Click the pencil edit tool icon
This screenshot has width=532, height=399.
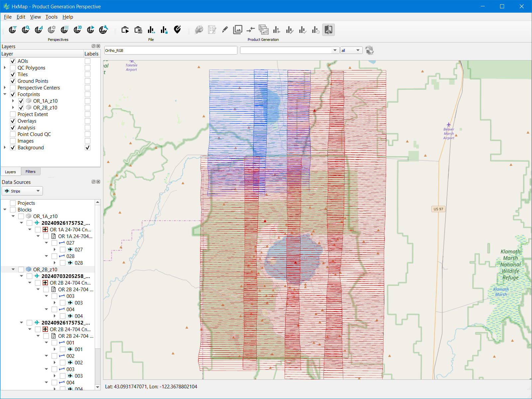pos(225,30)
